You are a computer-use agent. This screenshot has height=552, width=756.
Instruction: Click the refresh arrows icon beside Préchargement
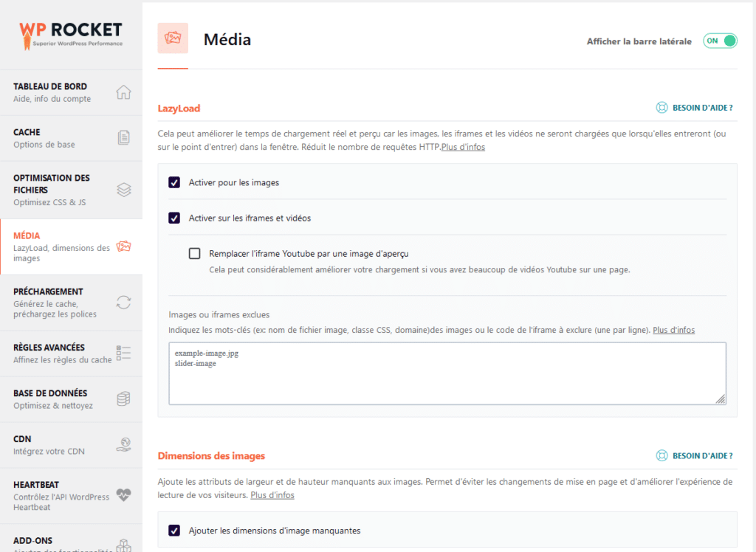123,303
